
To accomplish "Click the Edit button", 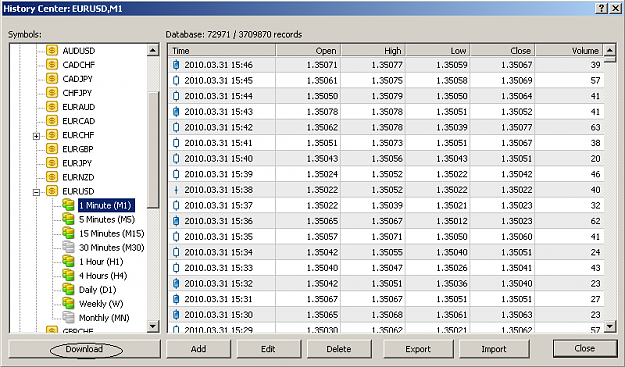I will (x=268, y=349).
